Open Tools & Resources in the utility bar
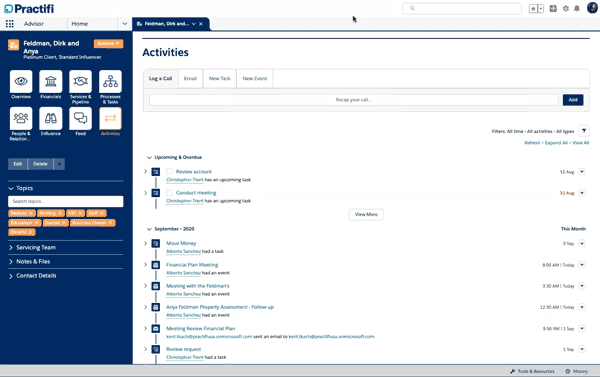 (x=532, y=371)
